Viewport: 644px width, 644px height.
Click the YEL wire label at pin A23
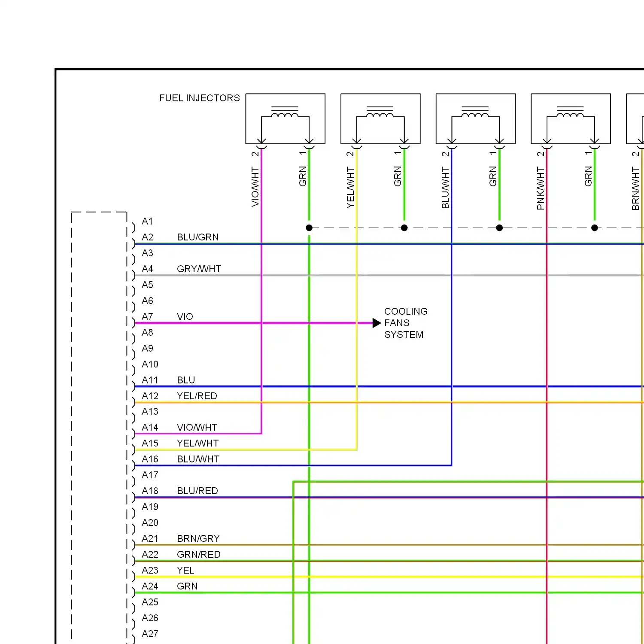tap(185, 571)
